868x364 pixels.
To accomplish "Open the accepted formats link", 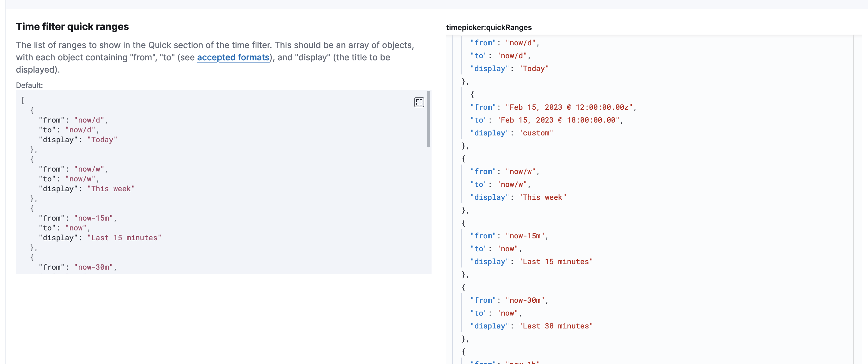I will point(233,58).
